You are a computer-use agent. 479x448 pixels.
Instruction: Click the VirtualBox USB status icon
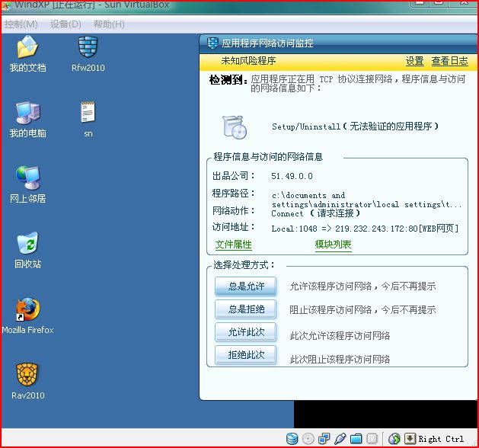pyautogui.click(x=340, y=439)
